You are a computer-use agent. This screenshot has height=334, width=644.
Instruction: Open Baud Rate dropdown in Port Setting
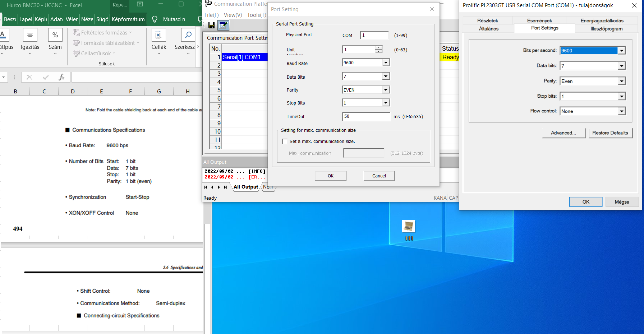386,62
